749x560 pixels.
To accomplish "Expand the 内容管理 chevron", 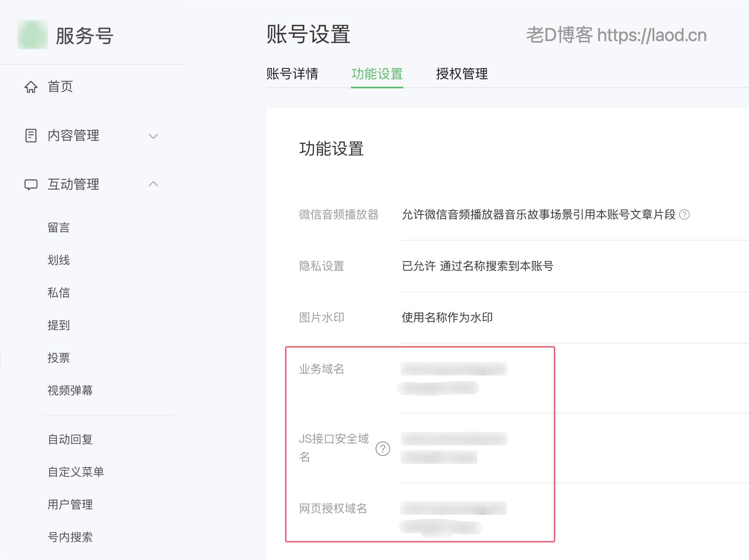I will click(x=153, y=136).
